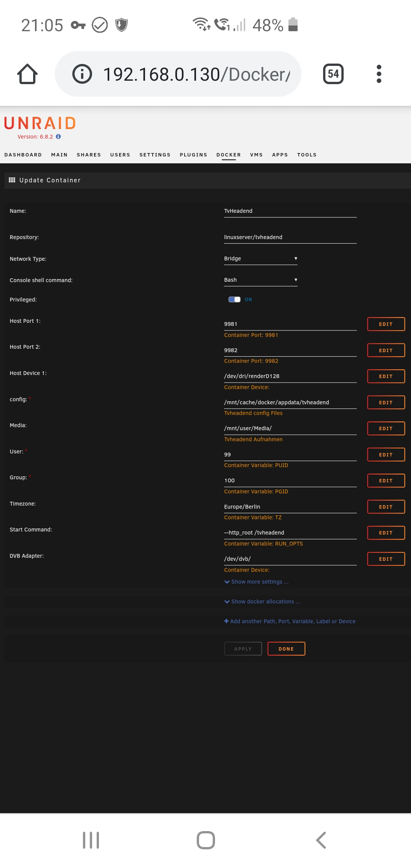Open the Console shell command dropdown set to Bash

pos(261,280)
